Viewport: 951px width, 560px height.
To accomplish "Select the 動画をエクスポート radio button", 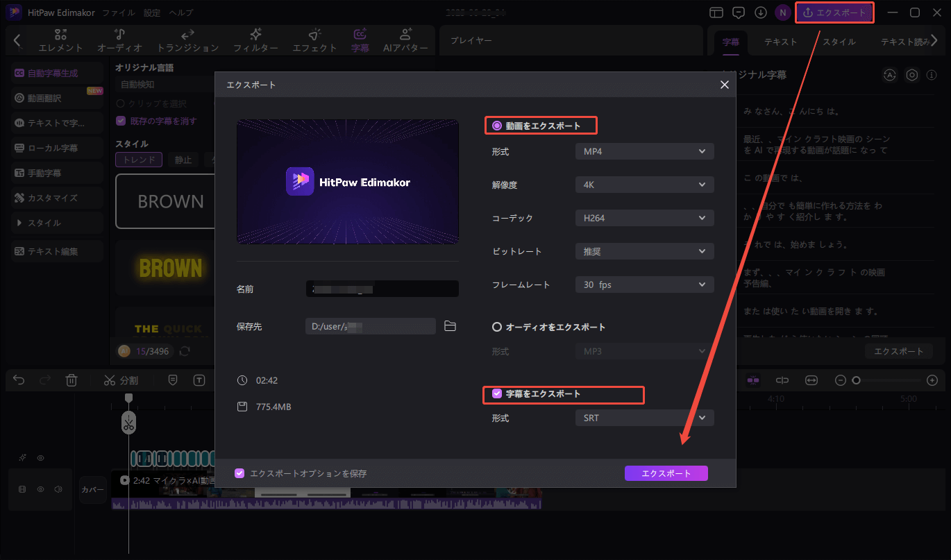I will (x=497, y=126).
